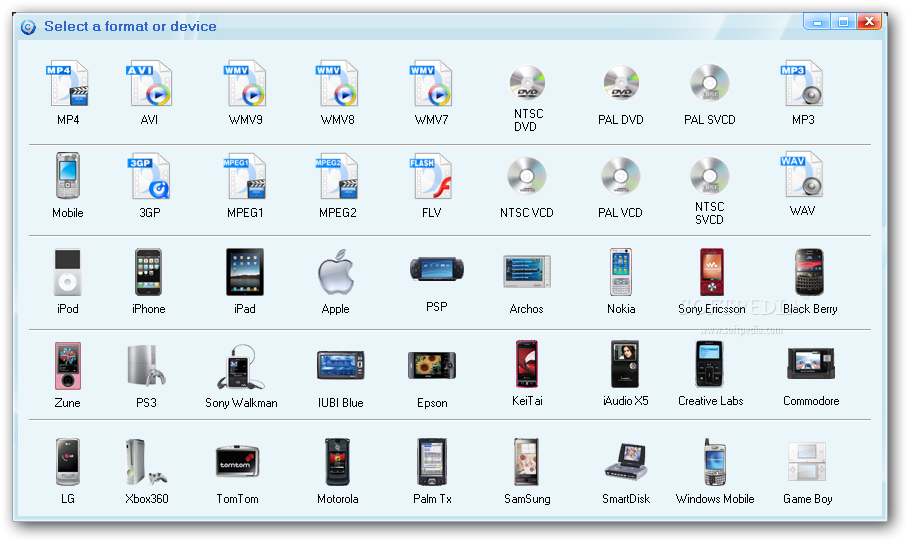Screen dimensions: 908x542
Task: Select the iAudio X5 player icon
Action: click(x=625, y=364)
